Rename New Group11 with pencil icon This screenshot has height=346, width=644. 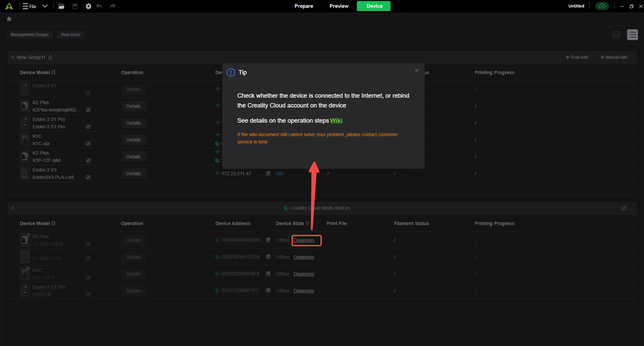50,57
